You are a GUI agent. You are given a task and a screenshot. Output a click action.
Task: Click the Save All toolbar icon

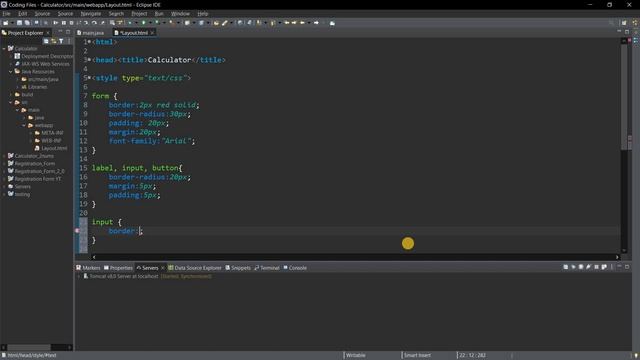(x=27, y=23)
